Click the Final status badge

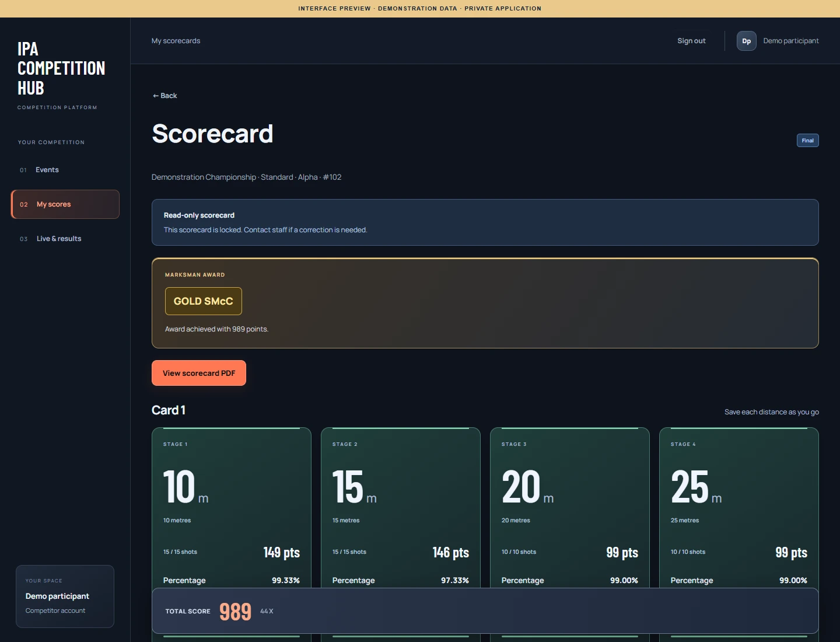tap(807, 141)
